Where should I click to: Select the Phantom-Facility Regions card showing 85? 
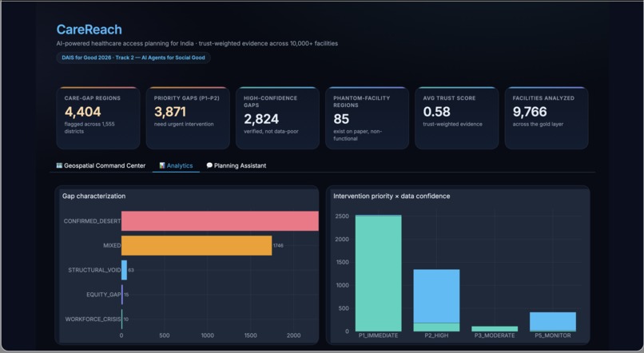[368, 118]
